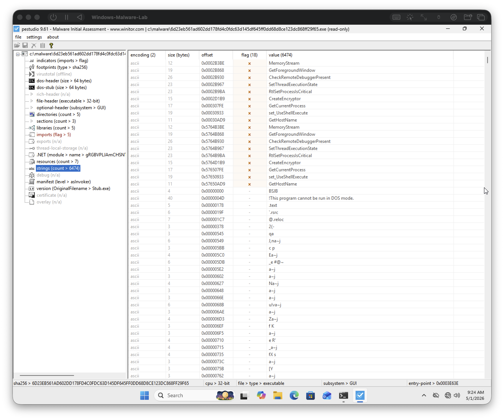Viewport: 504px width, 420px height.
Task: Click the indicators bar chart icon
Action: pyautogui.click(x=32, y=61)
